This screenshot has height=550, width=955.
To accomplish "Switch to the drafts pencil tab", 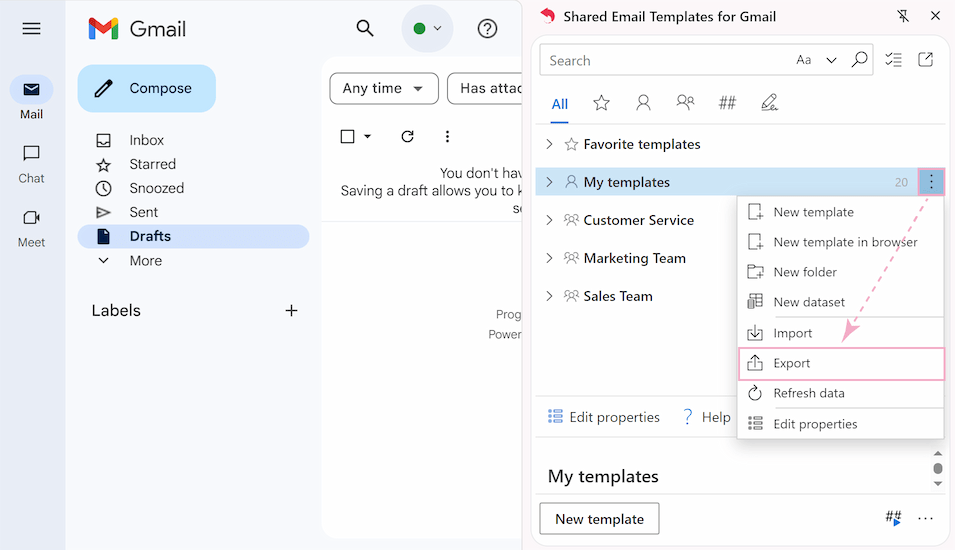I will click(769, 103).
